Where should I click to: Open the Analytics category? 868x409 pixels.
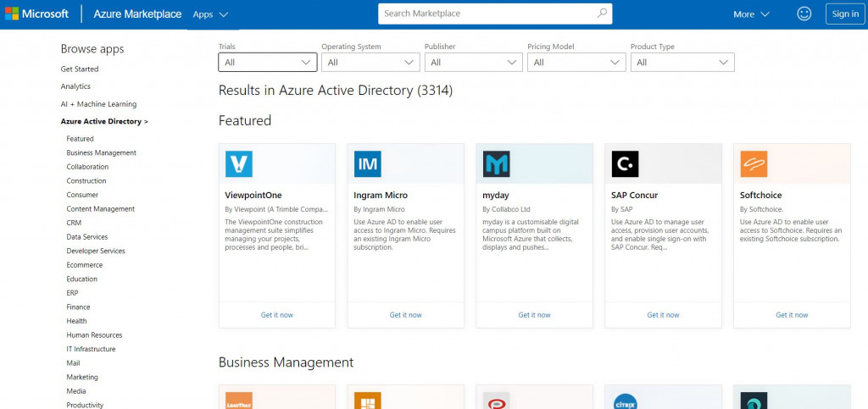[x=75, y=86]
